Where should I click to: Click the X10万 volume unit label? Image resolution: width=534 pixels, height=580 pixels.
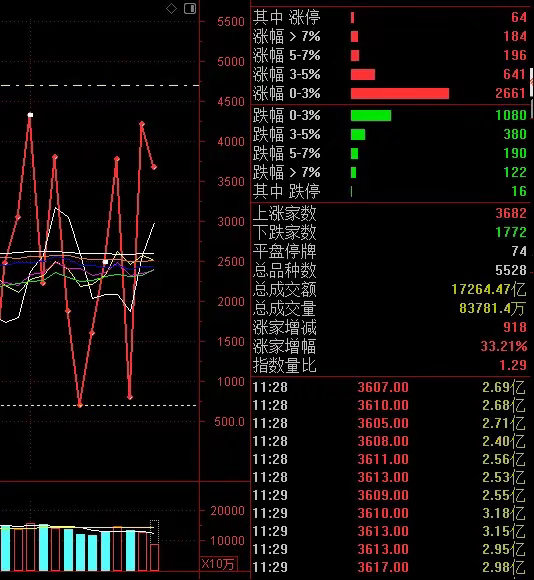tap(218, 564)
